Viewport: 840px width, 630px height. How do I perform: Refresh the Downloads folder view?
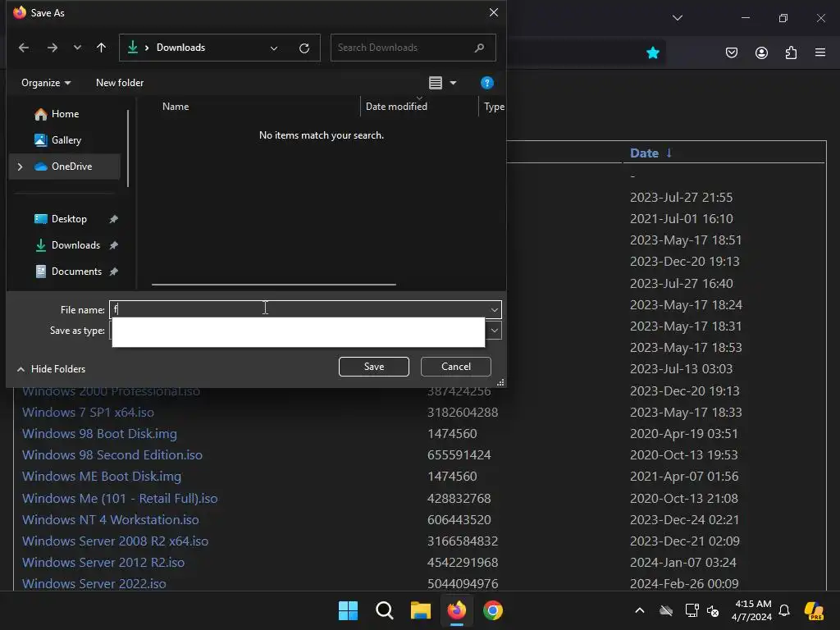point(304,48)
